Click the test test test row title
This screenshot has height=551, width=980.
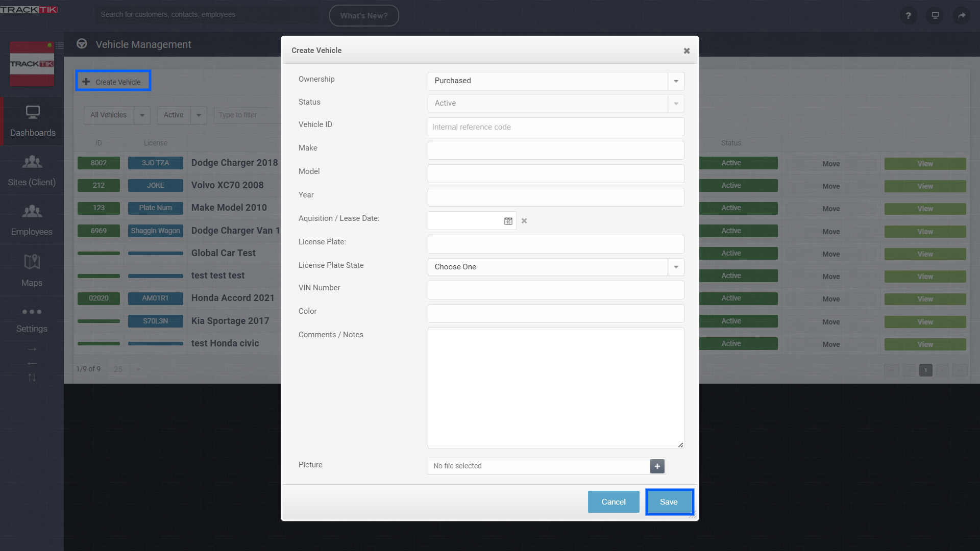pyautogui.click(x=218, y=275)
